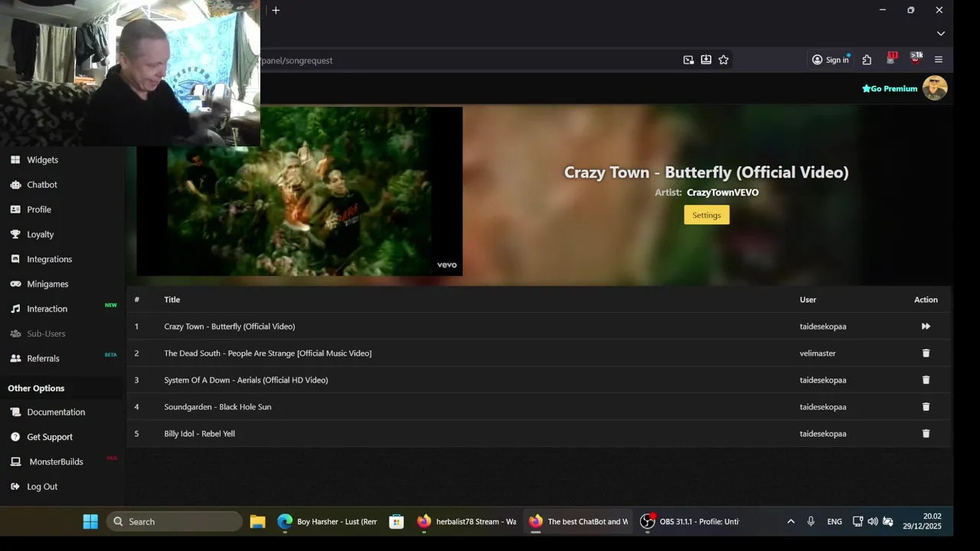Click the extension icon with >1k badge
The image size is (980, 551).
click(x=916, y=59)
